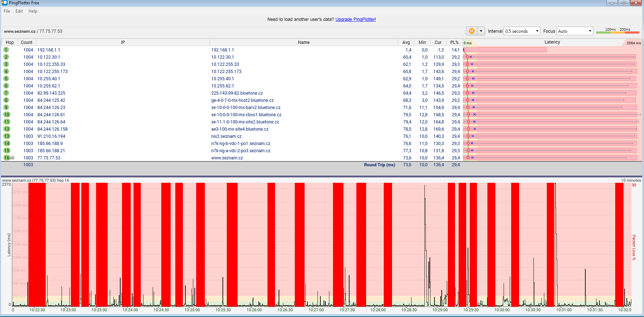
Task: Click the Avg column header
Action: tap(406, 42)
